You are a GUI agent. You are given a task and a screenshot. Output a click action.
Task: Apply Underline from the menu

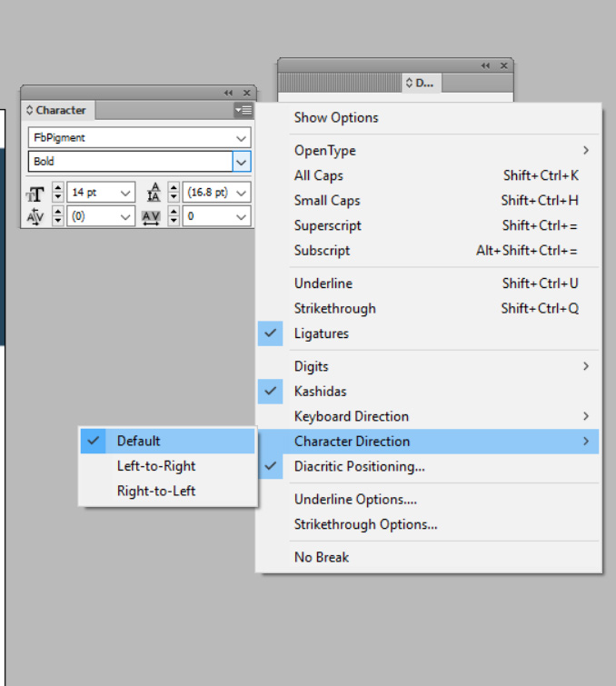pyautogui.click(x=428, y=283)
